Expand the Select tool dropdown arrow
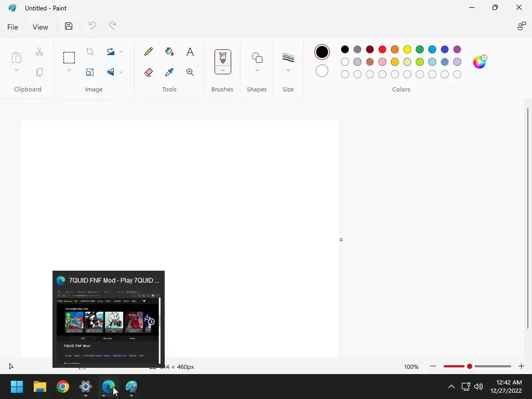Screen dimensions: 532x399 point(69,70)
